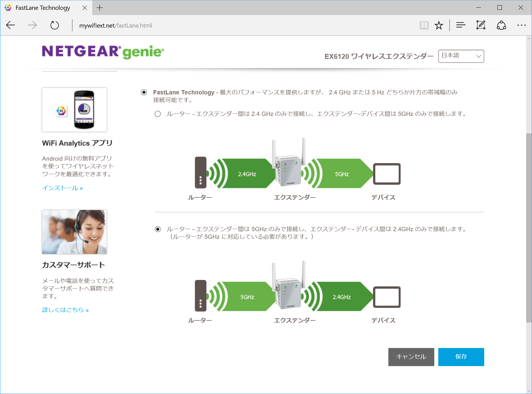Open a new tab with plus button
This screenshot has width=532, height=394.
pos(100,8)
